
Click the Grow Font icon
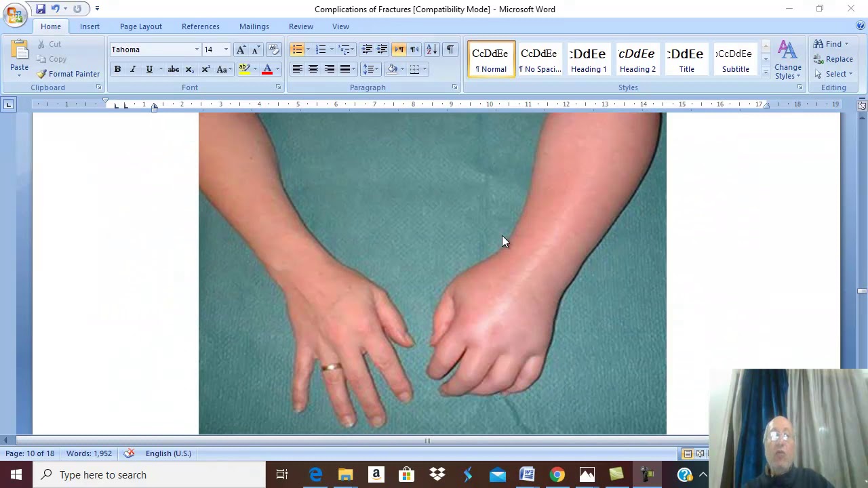tap(241, 49)
